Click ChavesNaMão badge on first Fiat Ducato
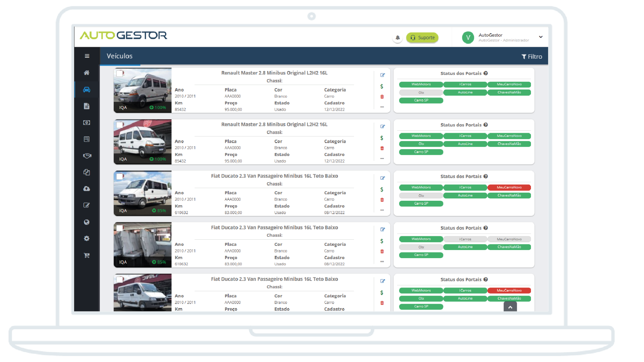Screen dimensions: 644x362 [509, 195]
